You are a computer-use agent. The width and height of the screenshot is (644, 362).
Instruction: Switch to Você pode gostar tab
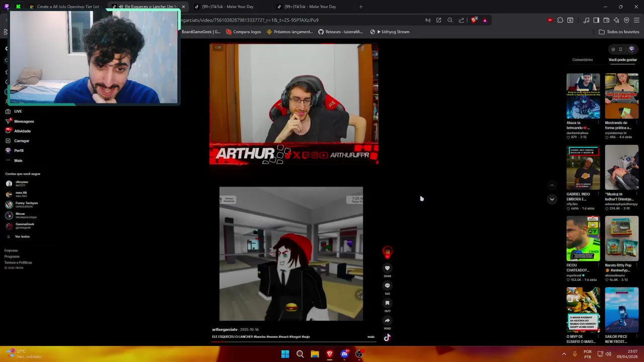622,60
